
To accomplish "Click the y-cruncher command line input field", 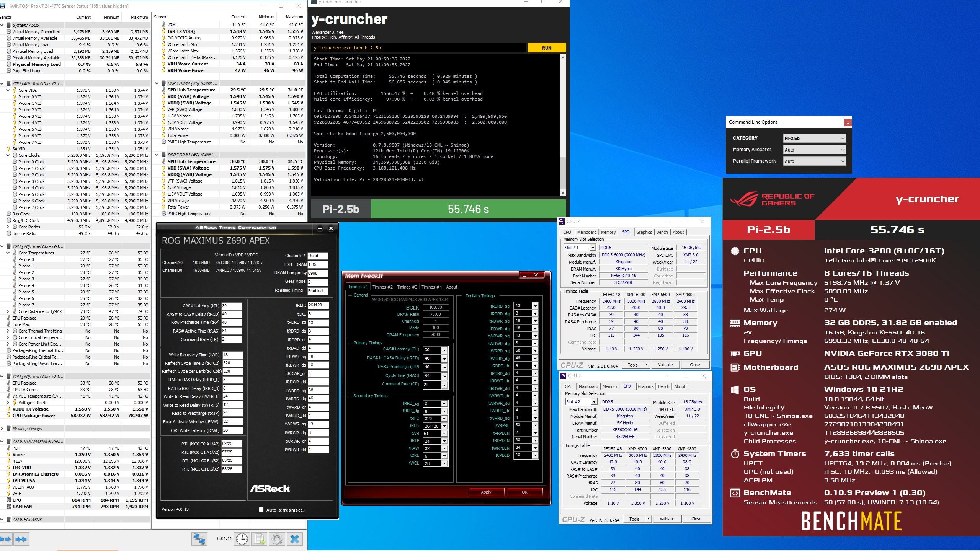I will point(419,48).
